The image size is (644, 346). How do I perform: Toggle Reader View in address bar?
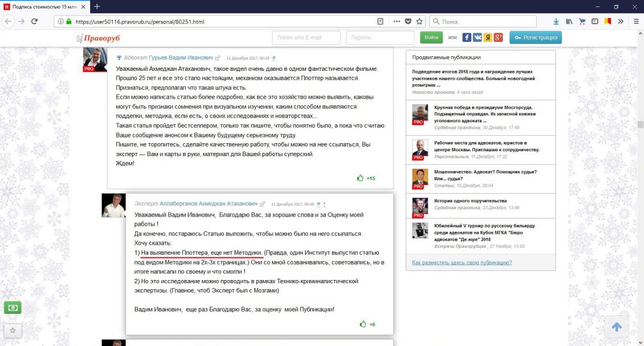pyautogui.click(x=380, y=21)
